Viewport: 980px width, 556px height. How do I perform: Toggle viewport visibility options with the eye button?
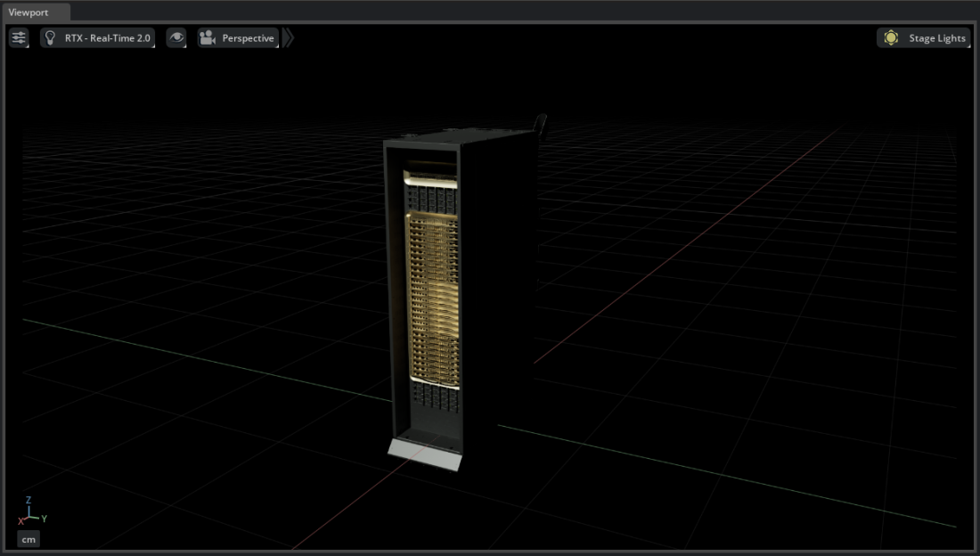pyautogui.click(x=176, y=37)
